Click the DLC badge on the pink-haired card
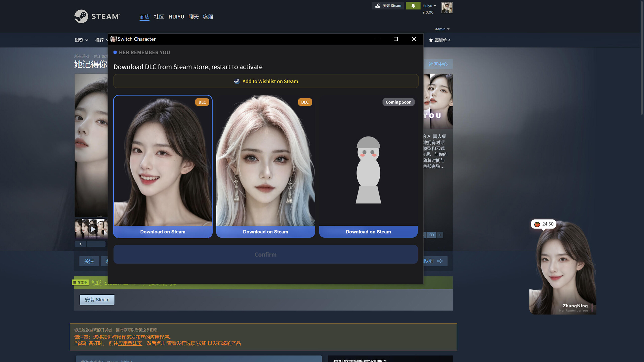 (x=305, y=102)
